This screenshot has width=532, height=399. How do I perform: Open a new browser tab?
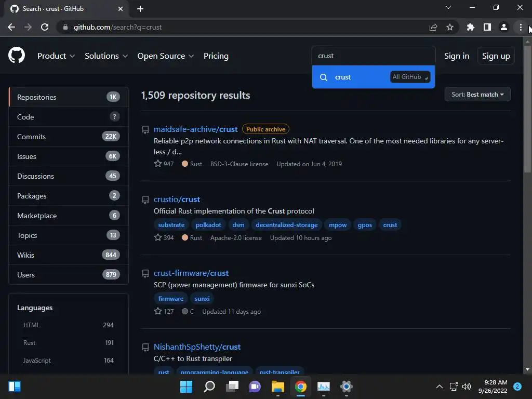coord(140,9)
